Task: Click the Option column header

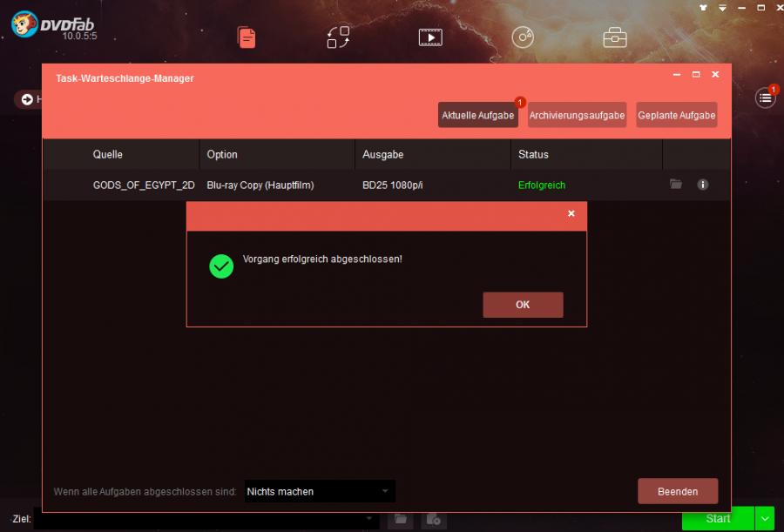Action: pyautogui.click(x=278, y=154)
